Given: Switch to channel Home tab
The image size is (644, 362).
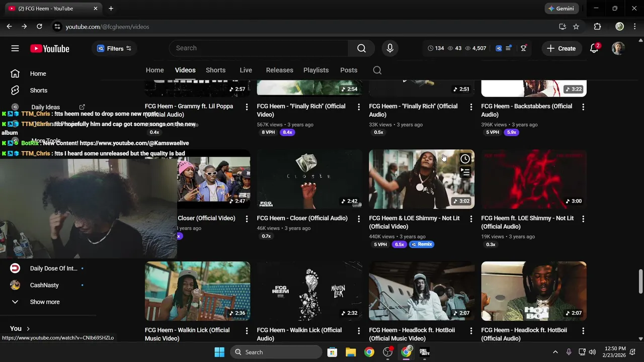Looking at the screenshot, I should pyautogui.click(x=155, y=70).
